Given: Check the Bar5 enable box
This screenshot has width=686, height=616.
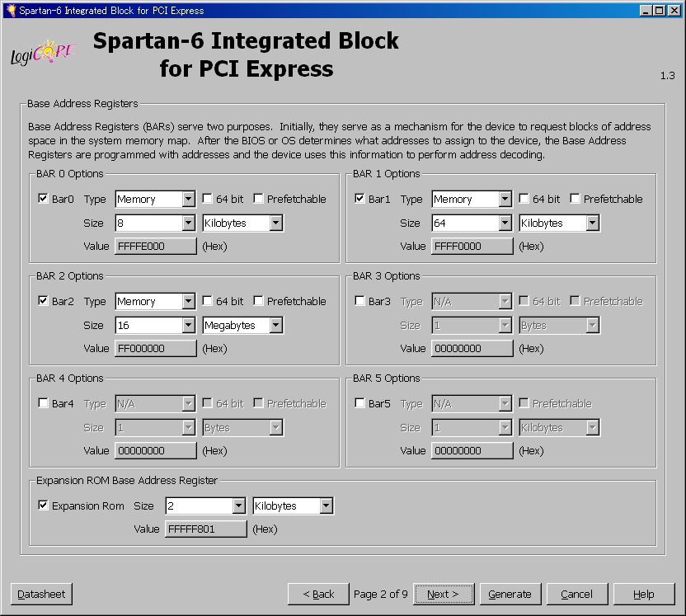Looking at the screenshot, I should click(360, 403).
